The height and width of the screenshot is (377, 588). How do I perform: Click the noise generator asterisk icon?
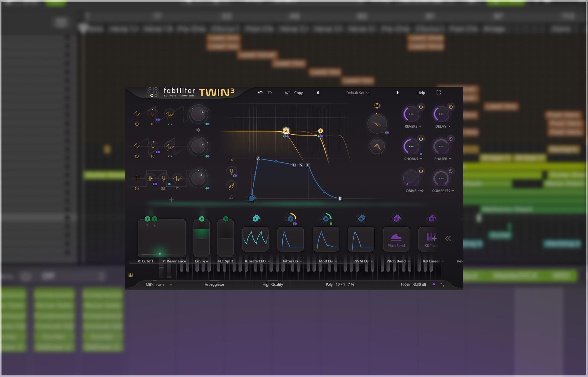tap(198, 130)
